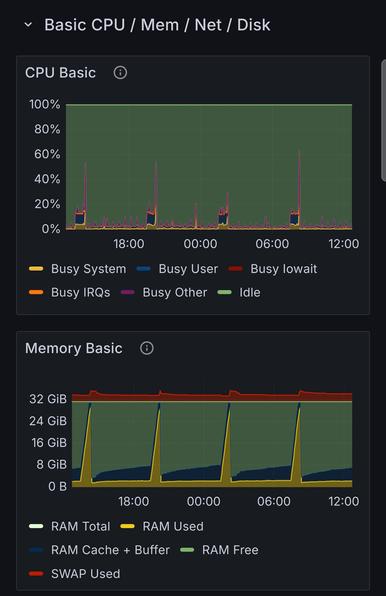Image resolution: width=386 pixels, height=596 pixels.
Task: Open color picker for Busy System swatch
Action: point(36,269)
